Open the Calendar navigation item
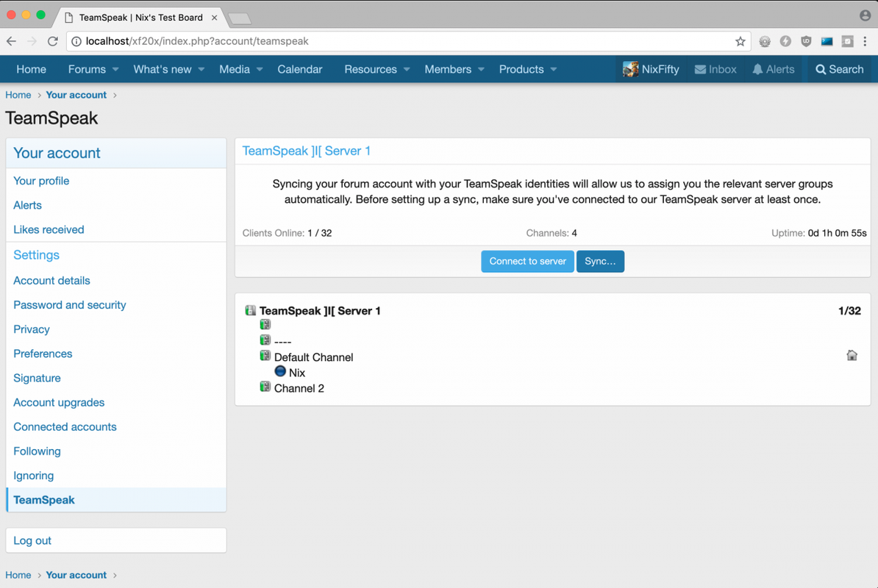The height and width of the screenshot is (588, 878). point(299,69)
